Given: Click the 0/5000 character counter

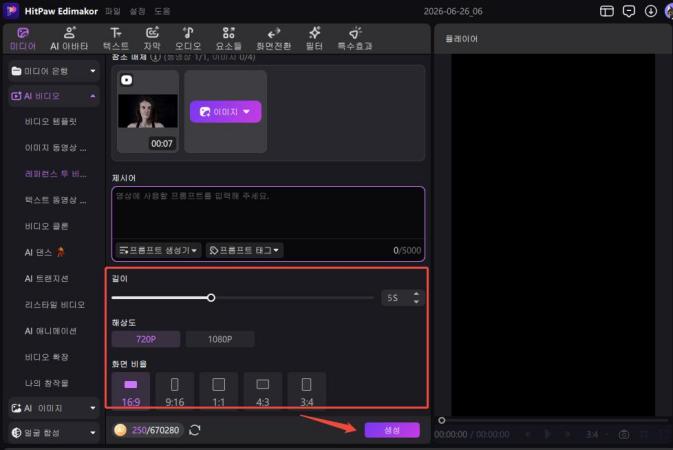Looking at the screenshot, I should [x=407, y=250].
